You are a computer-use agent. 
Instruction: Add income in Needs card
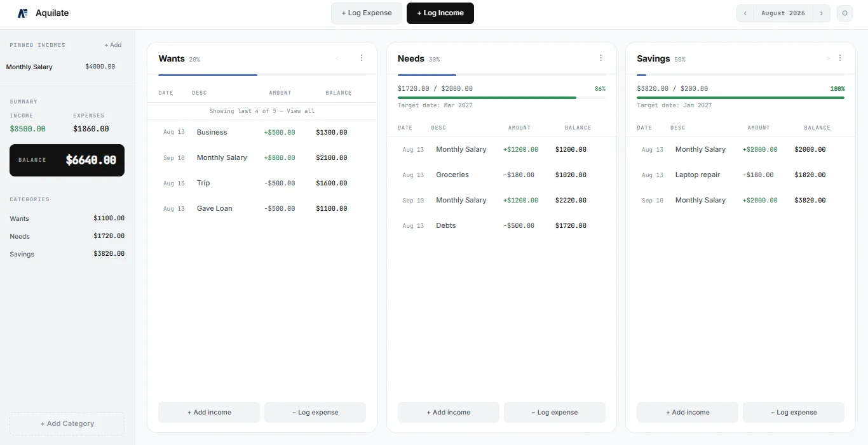(x=449, y=412)
